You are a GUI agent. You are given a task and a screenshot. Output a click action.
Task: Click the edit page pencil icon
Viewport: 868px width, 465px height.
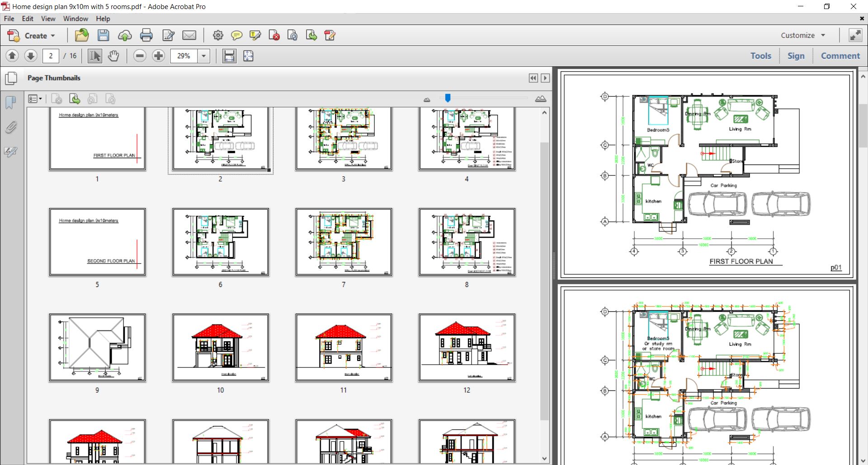tap(330, 35)
